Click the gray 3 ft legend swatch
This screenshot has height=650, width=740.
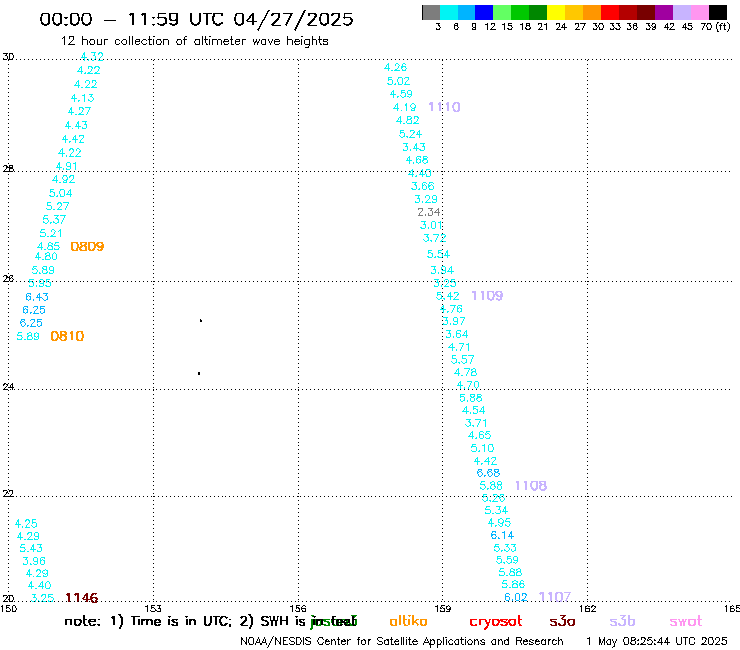click(x=431, y=12)
